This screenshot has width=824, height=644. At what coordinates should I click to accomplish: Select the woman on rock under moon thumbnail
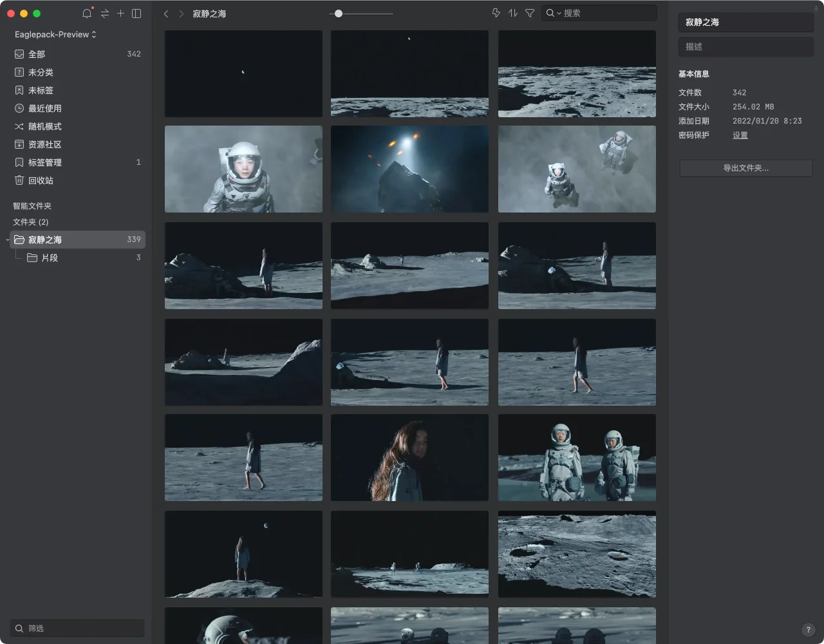pos(243,554)
